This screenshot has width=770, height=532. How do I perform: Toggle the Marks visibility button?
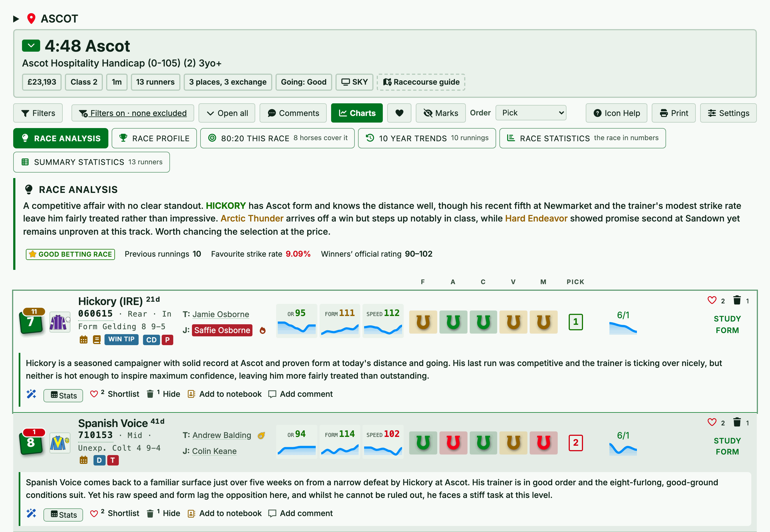point(441,113)
